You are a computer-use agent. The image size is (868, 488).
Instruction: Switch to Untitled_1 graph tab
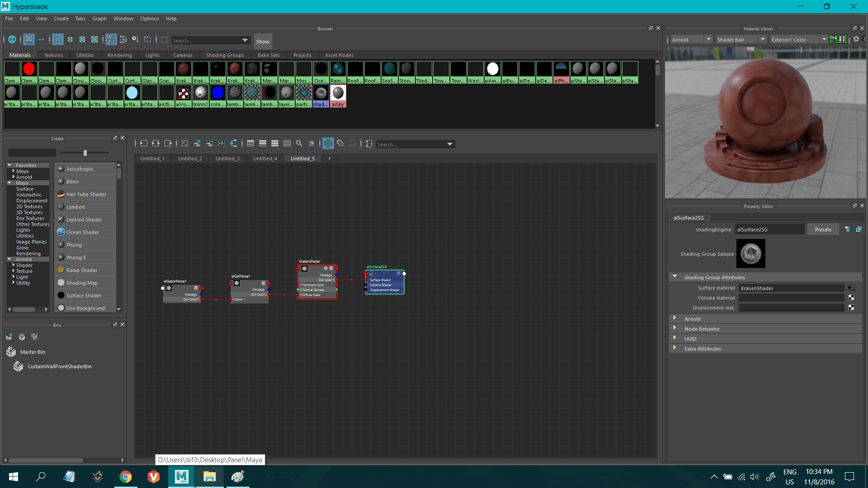pos(152,159)
